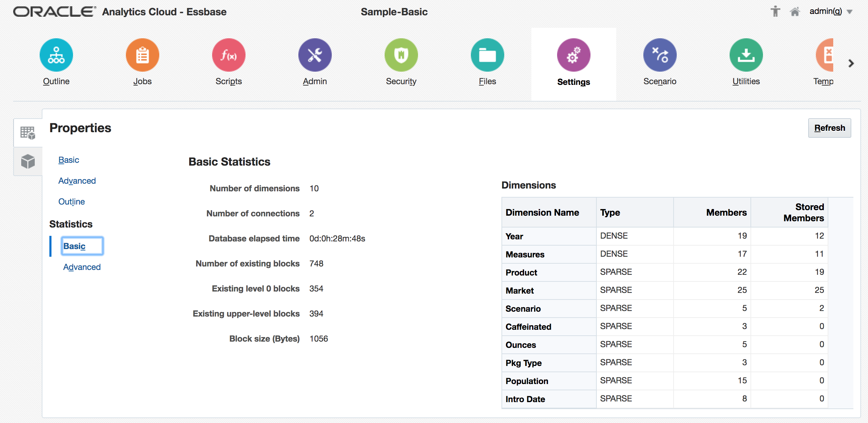
Task: Open the Admin tools icon
Action: [315, 55]
